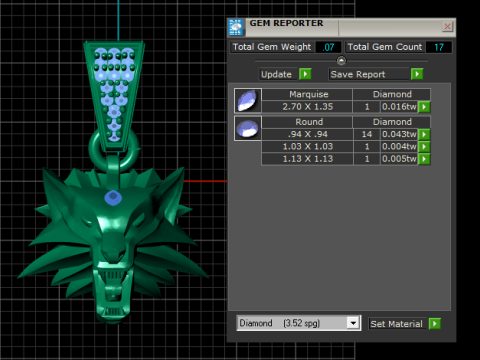The width and height of the screenshot is (480, 360).
Task: Select the 1.03 X 1.03 size cell
Action: pos(307,147)
